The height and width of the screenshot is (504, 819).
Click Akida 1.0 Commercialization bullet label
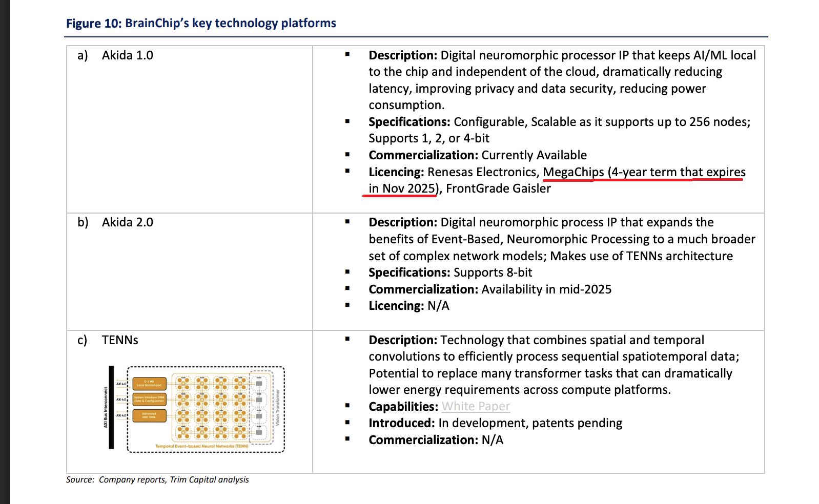423,155
